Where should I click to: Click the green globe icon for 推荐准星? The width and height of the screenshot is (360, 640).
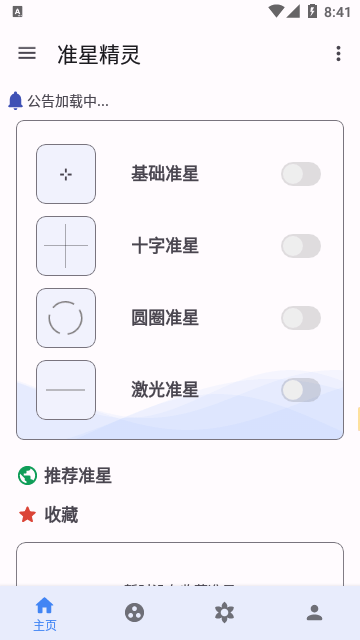coord(27,476)
